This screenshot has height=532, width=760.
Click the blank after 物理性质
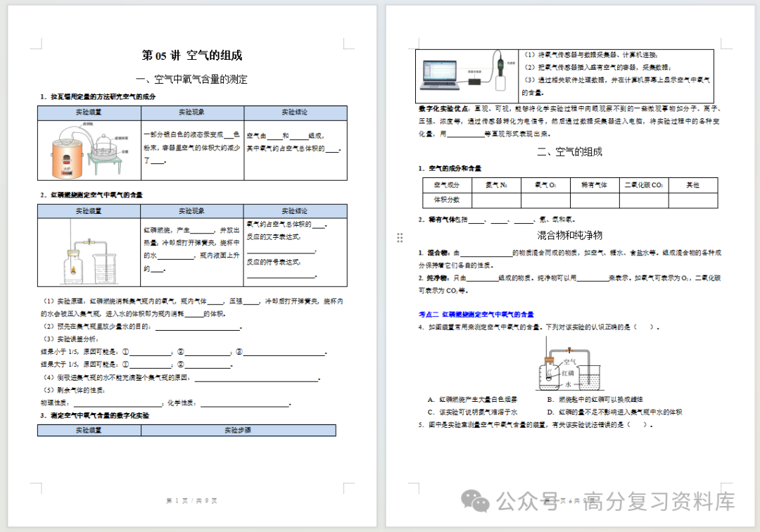coord(117,404)
